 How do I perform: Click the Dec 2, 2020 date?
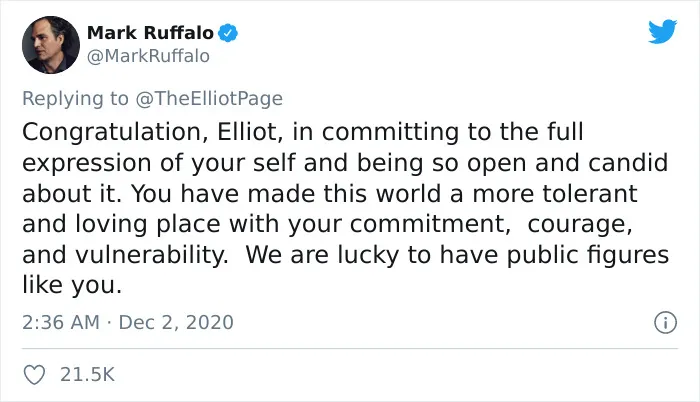click(x=176, y=322)
